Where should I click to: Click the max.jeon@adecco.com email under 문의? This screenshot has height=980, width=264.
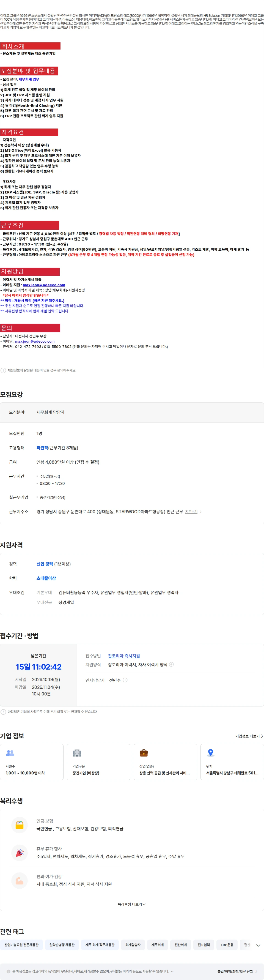(x=35, y=341)
